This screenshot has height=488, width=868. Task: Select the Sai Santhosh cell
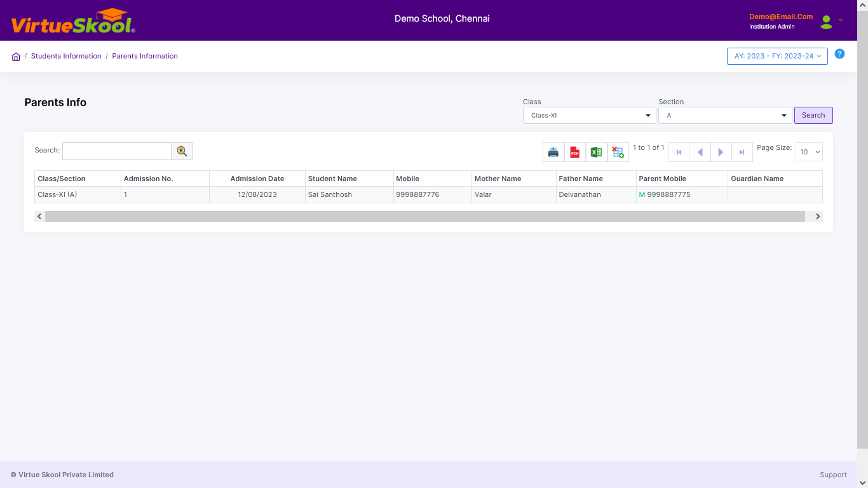[349, 194]
